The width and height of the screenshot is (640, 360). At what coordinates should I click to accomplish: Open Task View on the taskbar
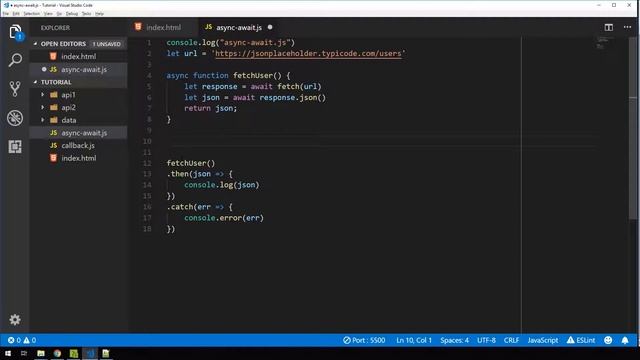24,353
